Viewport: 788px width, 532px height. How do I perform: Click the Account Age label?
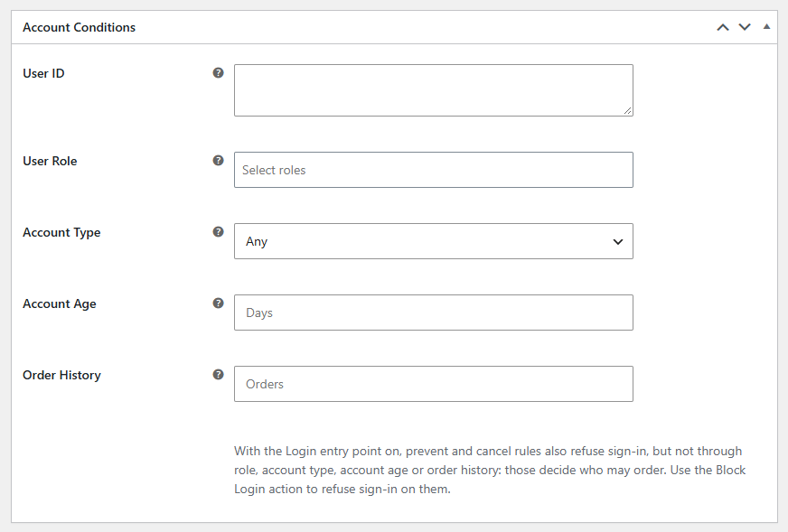[x=60, y=303]
